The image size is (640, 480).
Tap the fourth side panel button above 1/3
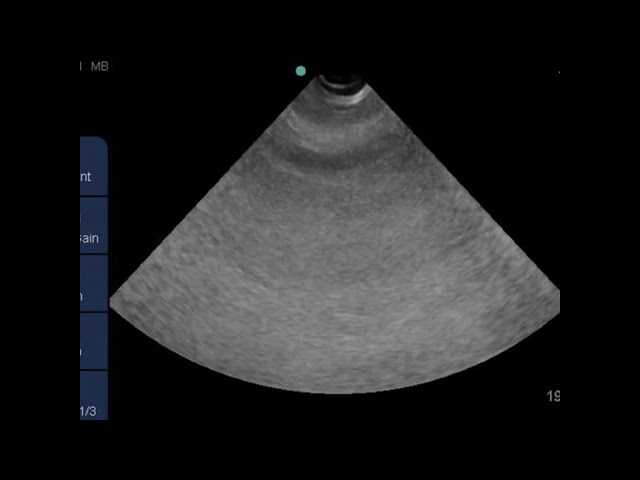pyautogui.click(x=94, y=342)
